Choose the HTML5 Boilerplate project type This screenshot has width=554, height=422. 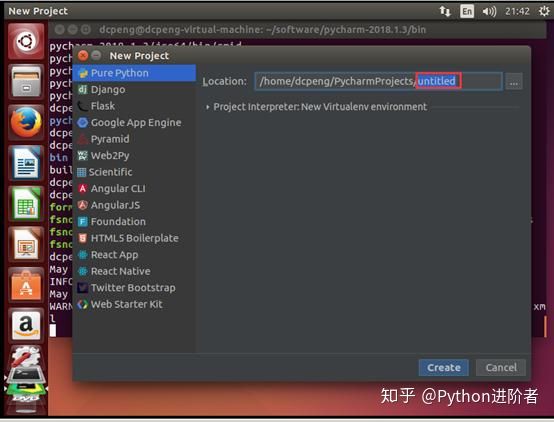click(x=134, y=238)
